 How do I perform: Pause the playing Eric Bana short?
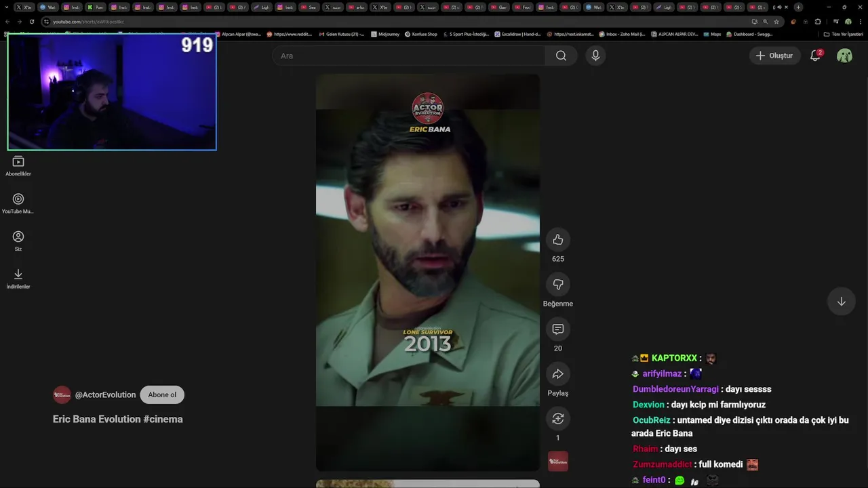428,271
